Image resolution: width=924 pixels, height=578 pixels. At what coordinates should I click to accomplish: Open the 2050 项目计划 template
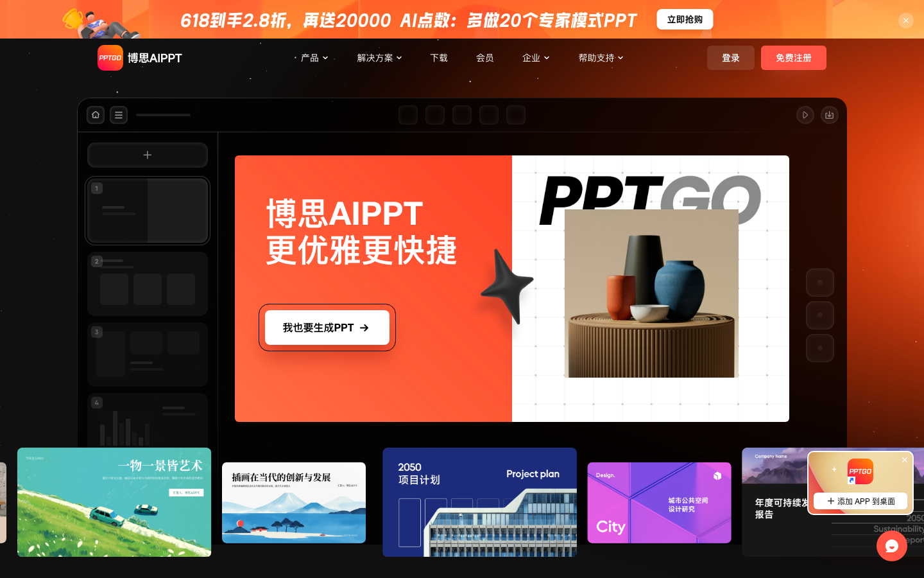pyautogui.click(x=480, y=502)
